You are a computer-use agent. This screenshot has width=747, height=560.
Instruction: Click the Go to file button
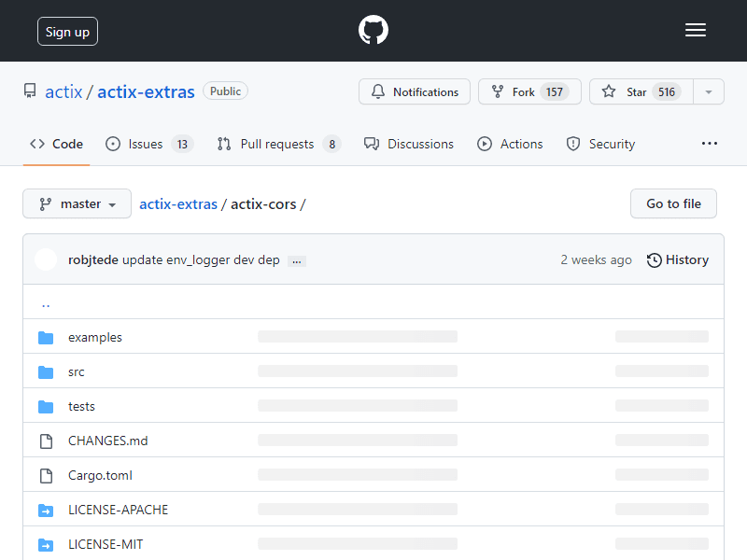(673, 203)
